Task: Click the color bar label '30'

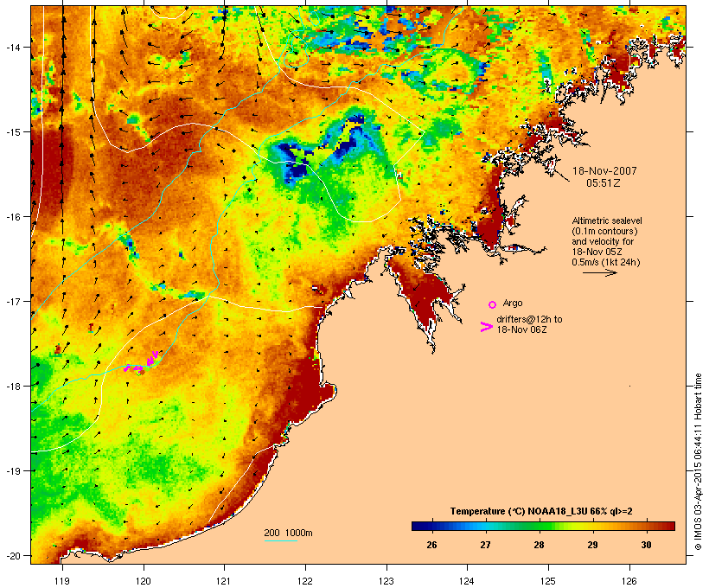Action: (x=646, y=545)
